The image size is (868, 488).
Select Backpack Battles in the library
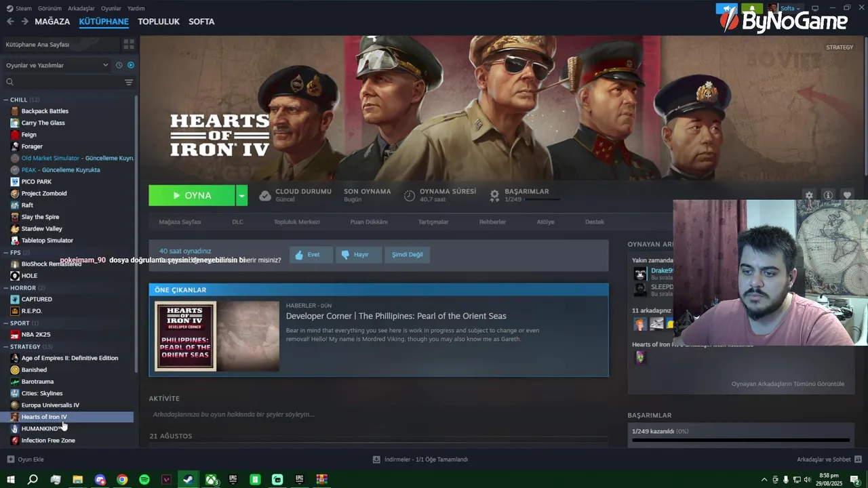point(45,111)
